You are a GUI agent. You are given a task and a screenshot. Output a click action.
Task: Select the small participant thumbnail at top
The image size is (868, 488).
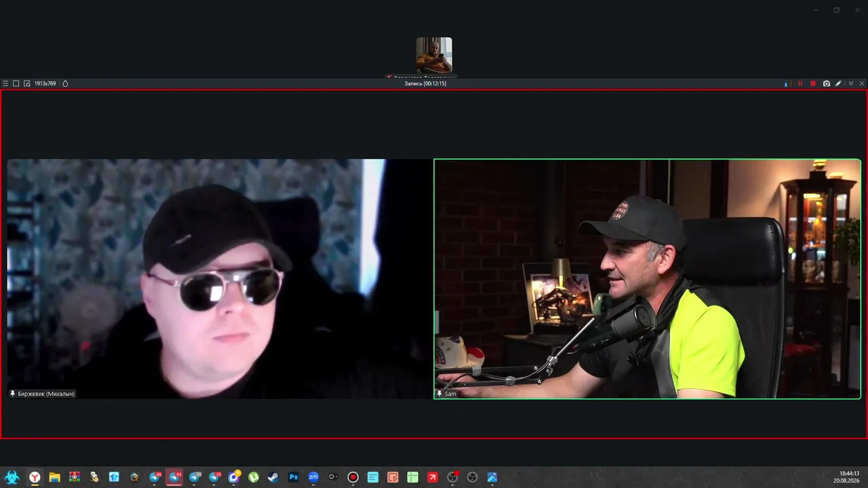tap(434, 55)
